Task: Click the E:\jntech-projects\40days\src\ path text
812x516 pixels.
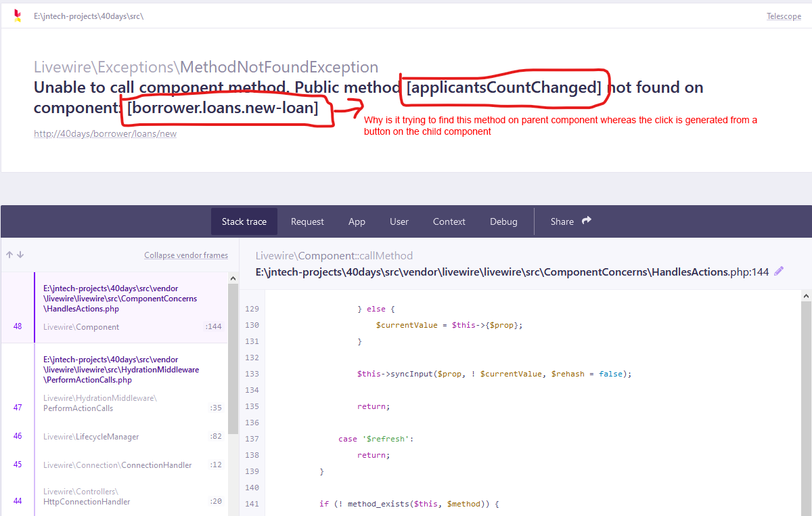Action: click(x=89, y=16)
